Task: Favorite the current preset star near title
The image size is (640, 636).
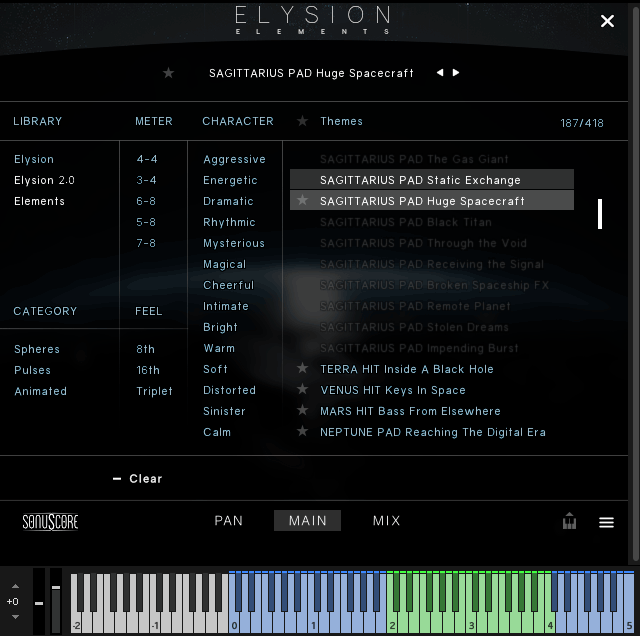Action: coord(168,73)
